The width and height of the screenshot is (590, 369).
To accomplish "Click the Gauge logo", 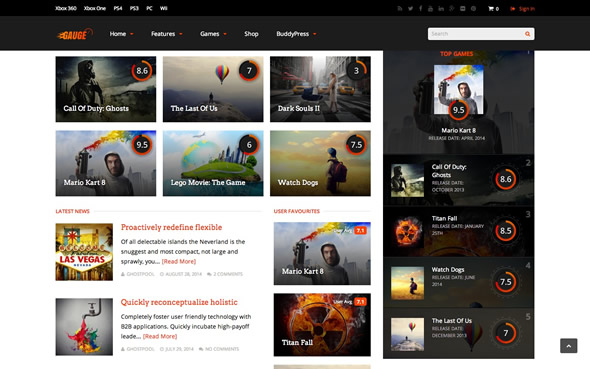I will click(x=75, y=34).
